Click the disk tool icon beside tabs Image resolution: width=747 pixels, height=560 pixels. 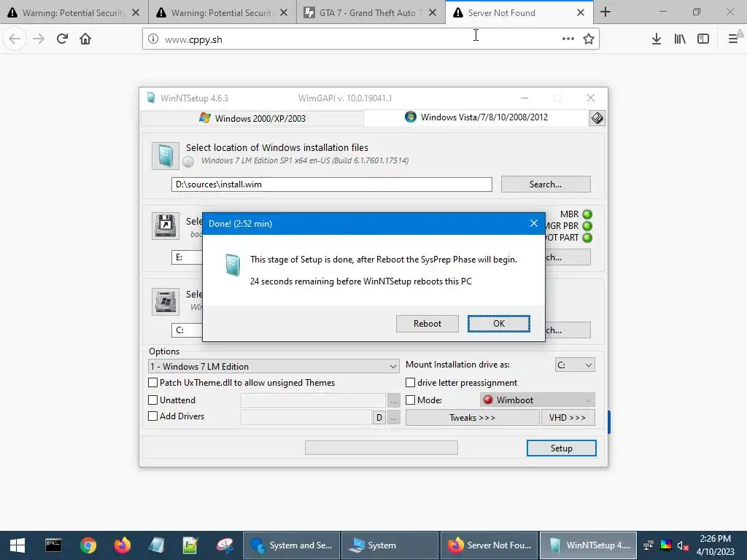click(x=597, y=117)
